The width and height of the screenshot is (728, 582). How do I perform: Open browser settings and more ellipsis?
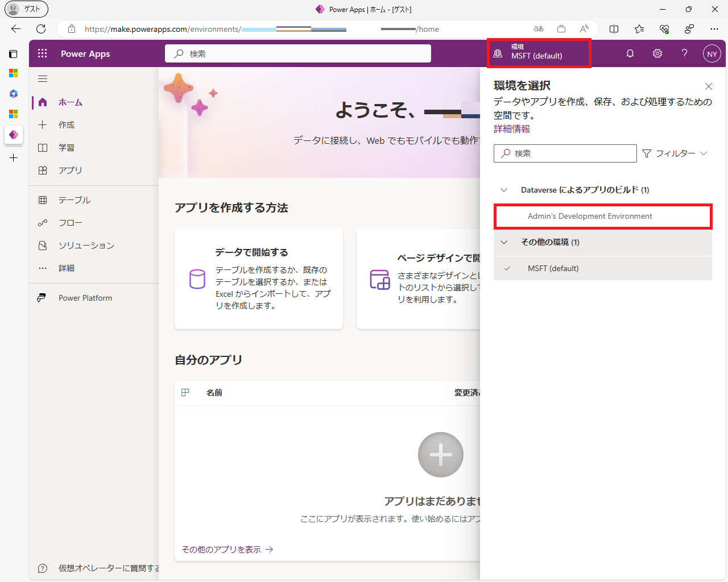tap(714, 29)
